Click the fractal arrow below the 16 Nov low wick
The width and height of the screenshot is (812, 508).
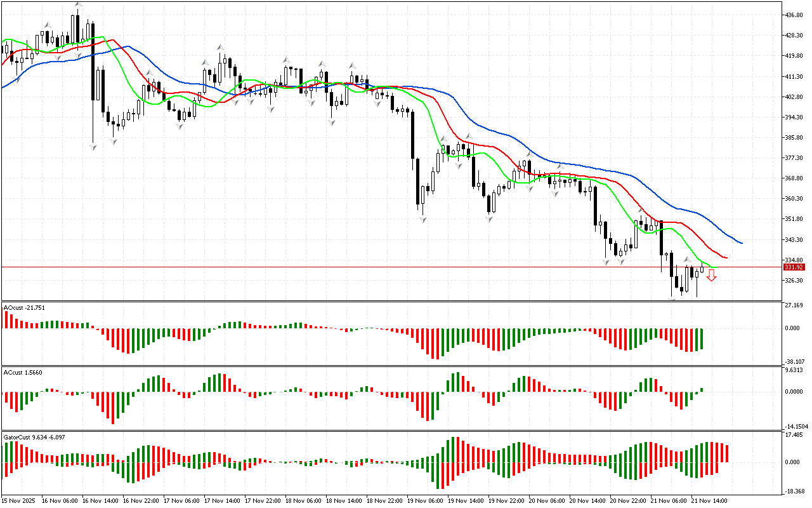click(x=93, y=147)
